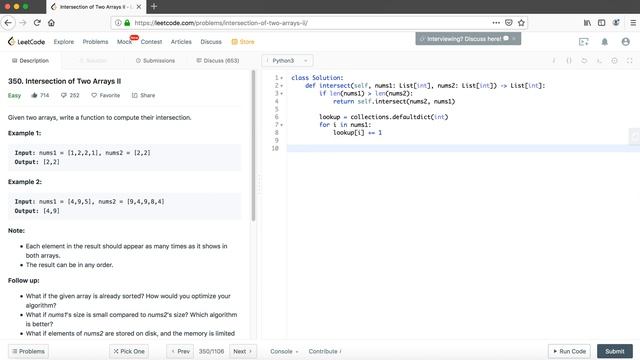Save page to Pocket
The image size is (640, 360).
(509, 23)
